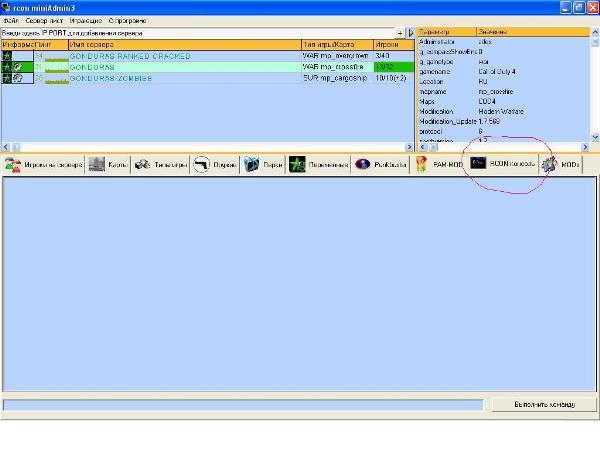Screen dimensions: 600x450
Task: Click the Выполнить команду button
Action: (x=544, y=404)
